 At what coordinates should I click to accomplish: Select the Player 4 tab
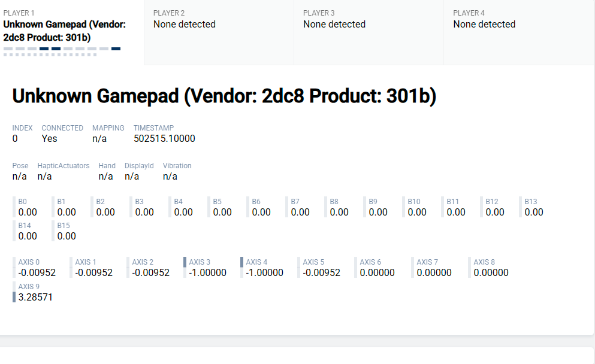click(x=519, y=32)
